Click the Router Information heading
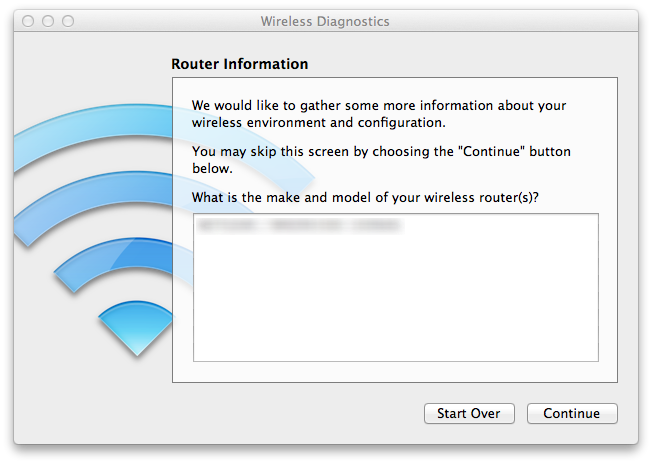The image size is (652, 464). pos(240,64)
